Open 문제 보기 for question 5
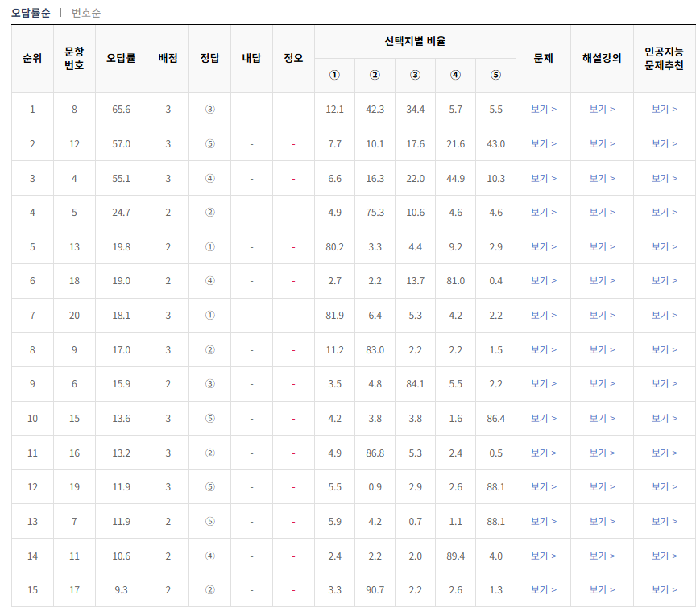The image size is (700, 616). [544, 213]
